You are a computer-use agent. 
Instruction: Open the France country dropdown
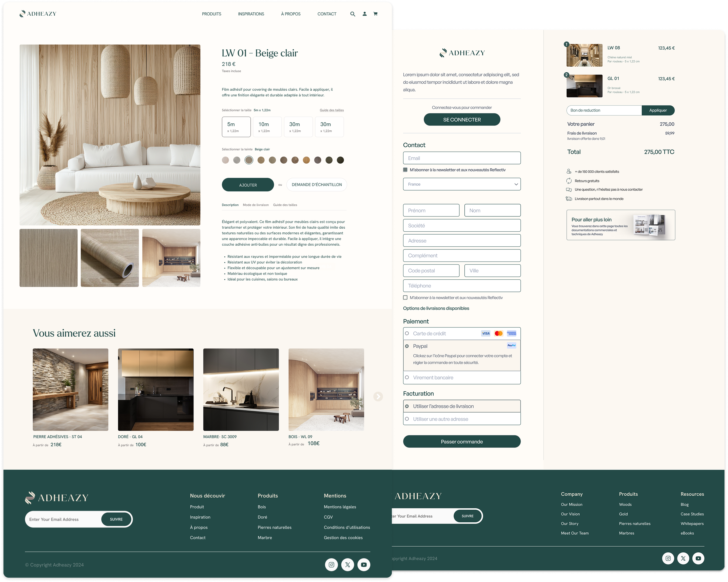click(462, 184)
